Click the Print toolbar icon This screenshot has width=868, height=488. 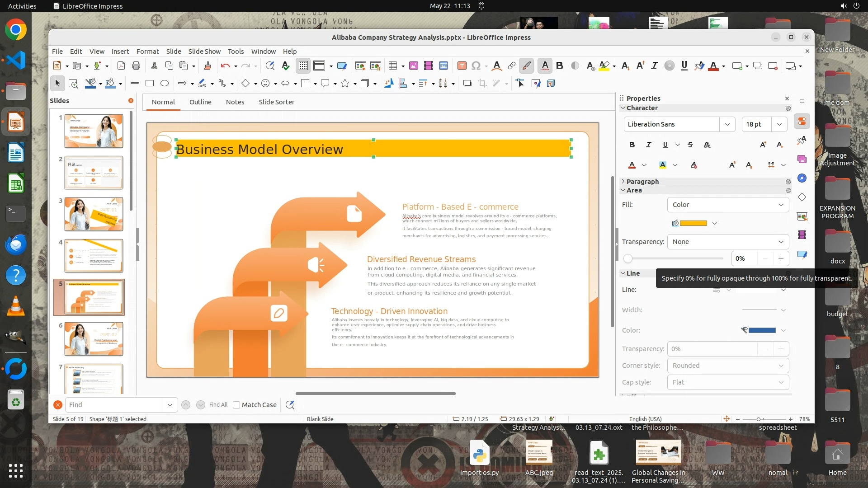[136, 66]
